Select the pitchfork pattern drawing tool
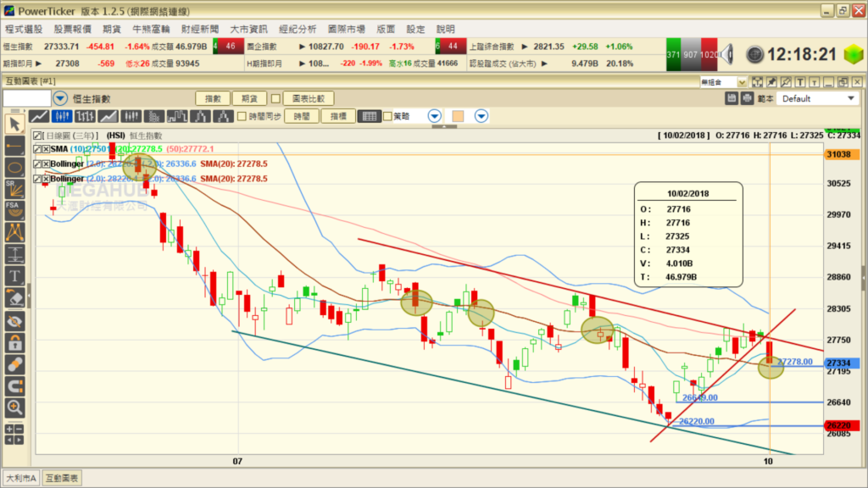This screenshot has width=868, height=488. click(x=15, y=232)
